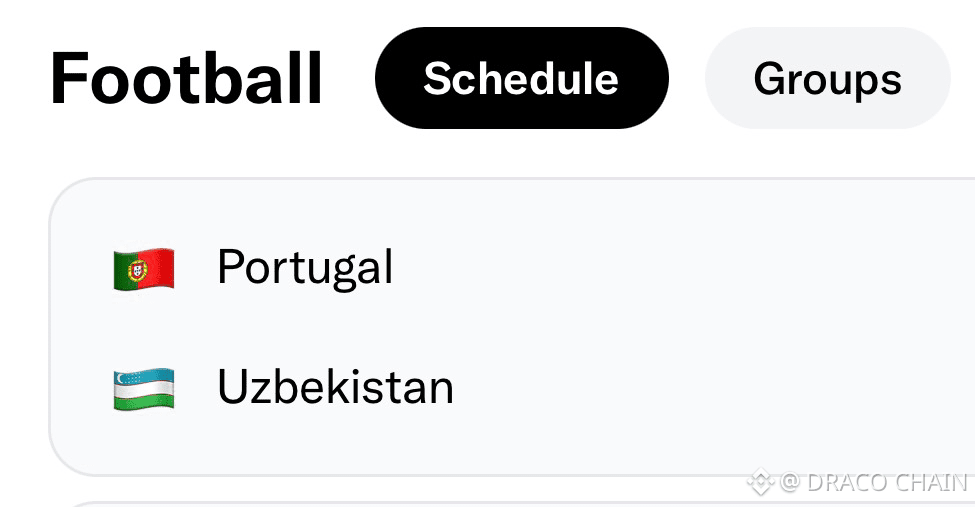Click the black Schedule pill button
The image size is (975, 507).
[522, 78]
